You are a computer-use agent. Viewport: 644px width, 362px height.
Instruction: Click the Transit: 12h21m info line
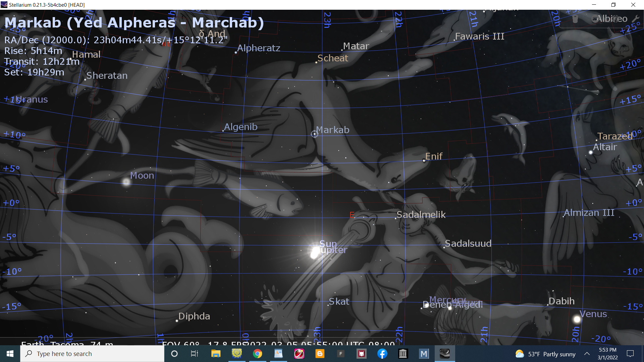click(42, 61)
